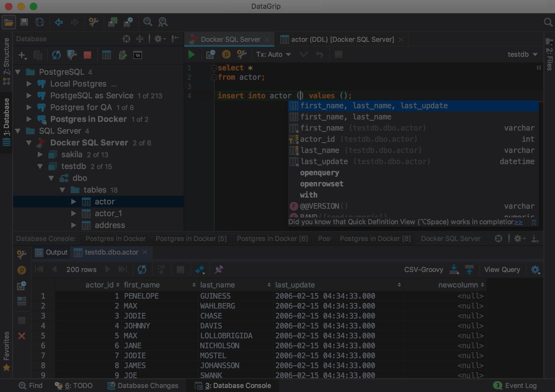The image size is (555, 392).
Task: Refresh results with the circular reload icon
Action: tap(142, 269)
